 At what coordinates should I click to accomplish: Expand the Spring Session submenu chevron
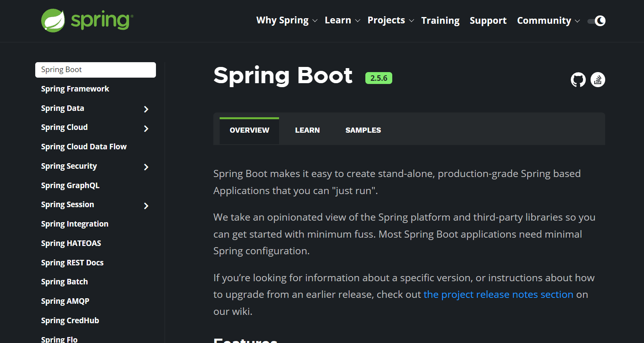pyautogui.click(x=146, y=206)
